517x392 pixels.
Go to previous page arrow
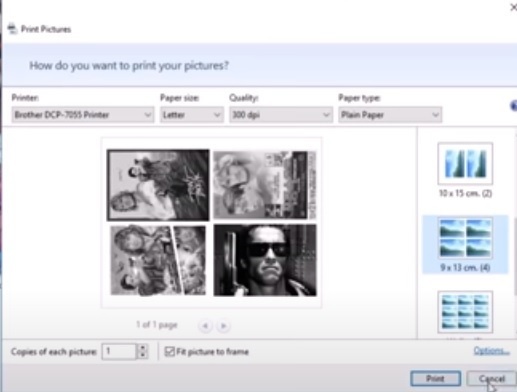pyautogui.click(x=205, y=326)
